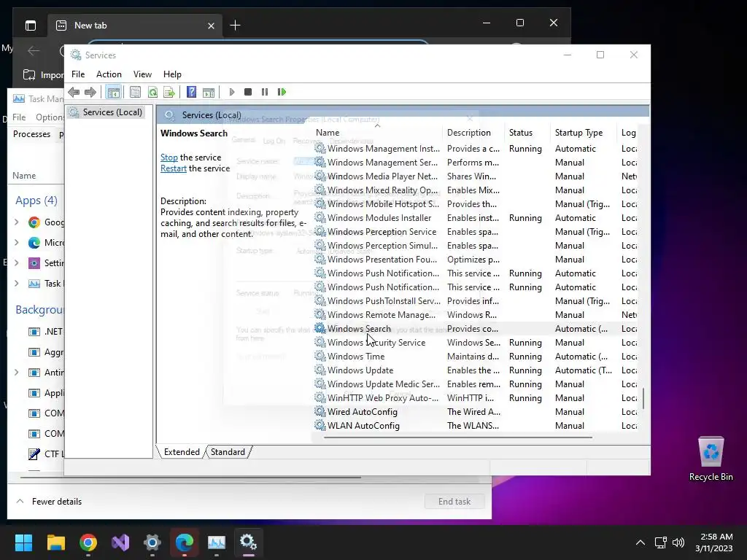Toggle the Show/Hide Action Pane icon
747x560 pixels.
coord(209,92)
